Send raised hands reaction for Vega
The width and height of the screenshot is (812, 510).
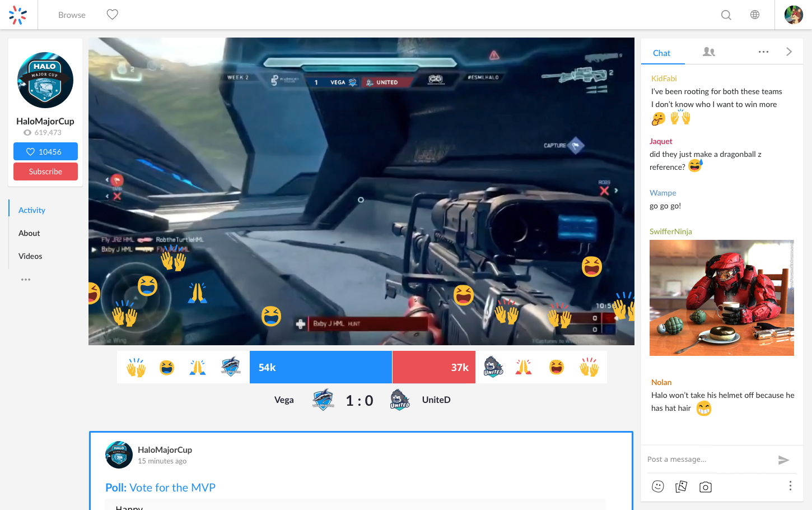coord(136,368)
